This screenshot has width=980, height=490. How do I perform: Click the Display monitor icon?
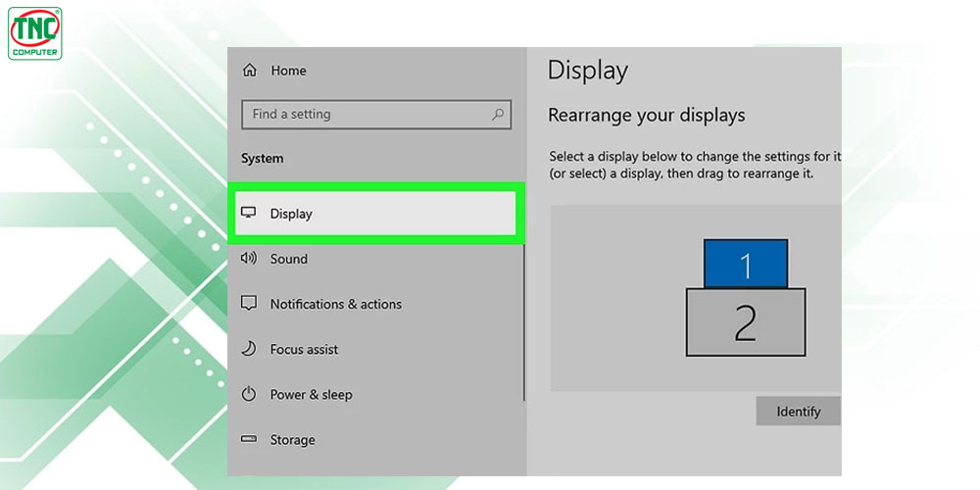[249, 213]
